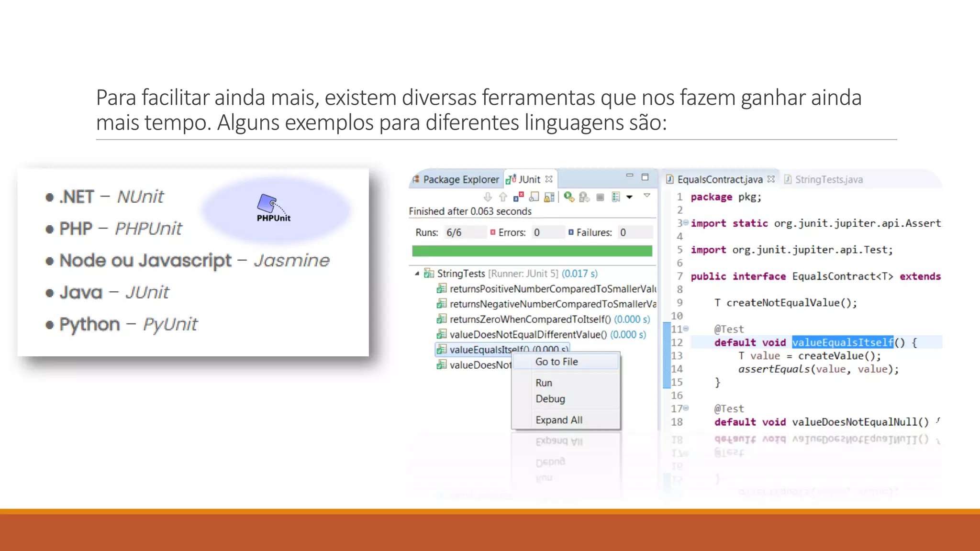Switch to Package Explorer tab

tap(456, 179)
